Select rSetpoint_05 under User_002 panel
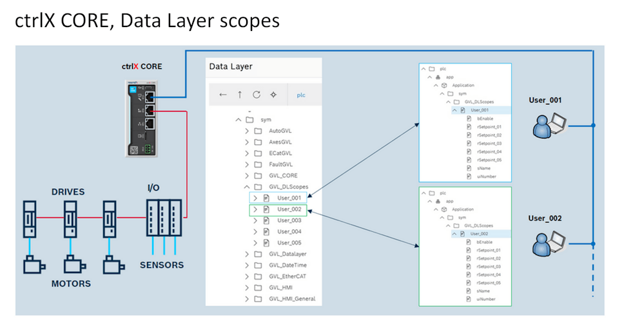This screenshot has width=644, height=324. pos(489,283)
